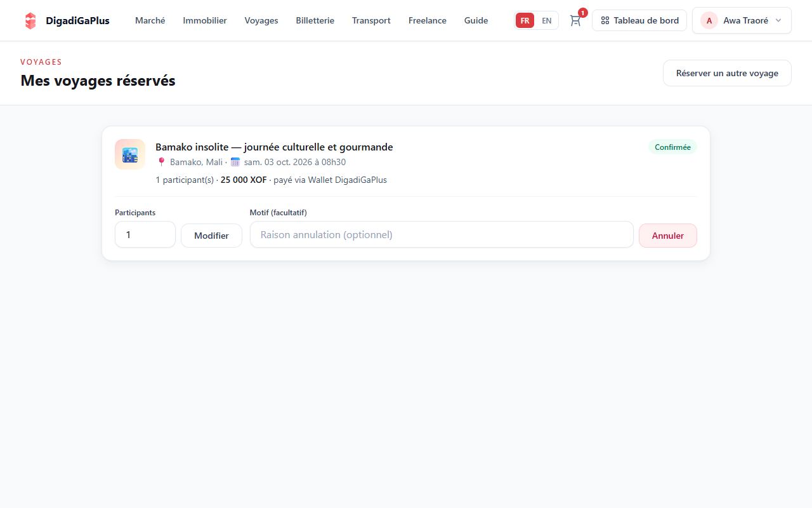Click the Motif (facultatif) label
This screenshot has height=508, width=812.
[278, 213]
